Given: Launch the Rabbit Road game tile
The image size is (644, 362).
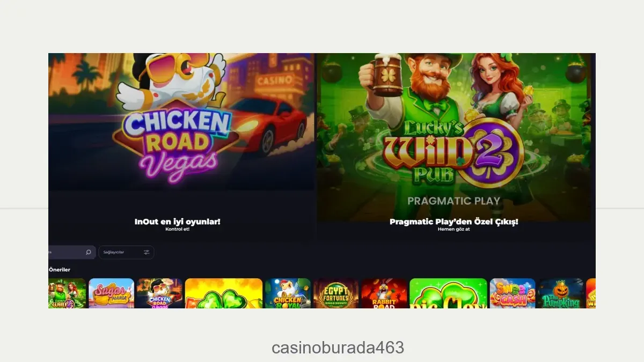Looking at the screenshot, I should click(384, 293).
